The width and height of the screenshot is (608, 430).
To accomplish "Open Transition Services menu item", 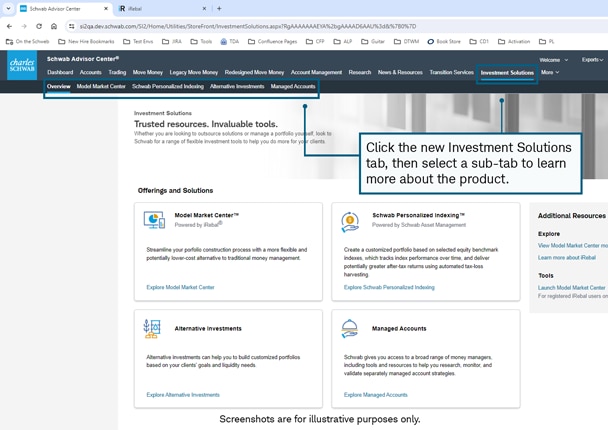I will point(452,73).
